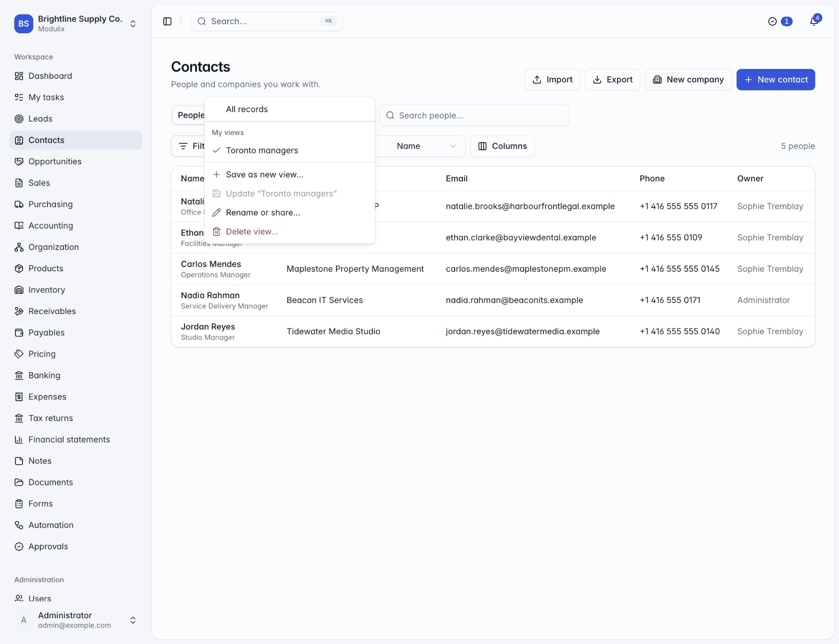This screenshot has height=644, width=839.
Task: Select All records view
Action: (x=290, y=109)
